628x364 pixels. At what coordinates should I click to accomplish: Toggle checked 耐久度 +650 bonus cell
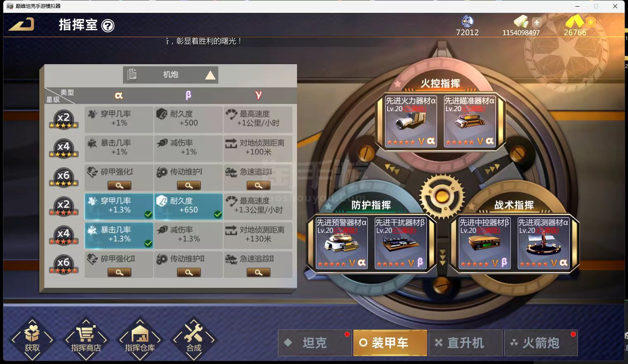(x=188, y=206)
